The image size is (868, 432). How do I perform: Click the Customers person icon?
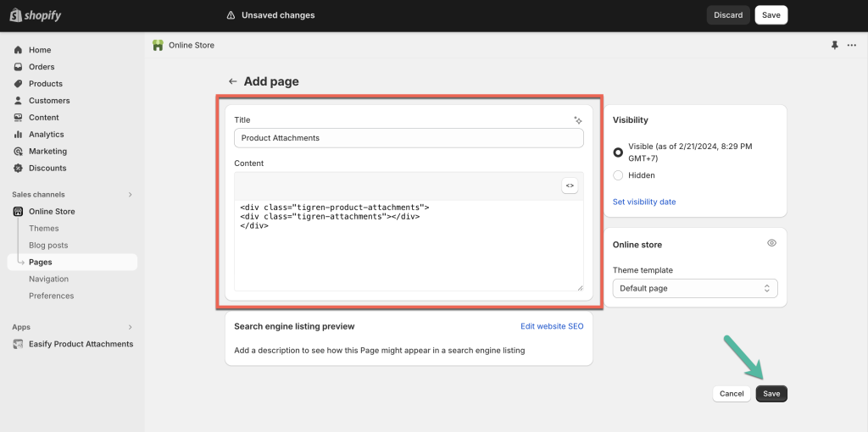tap(18, 101)
